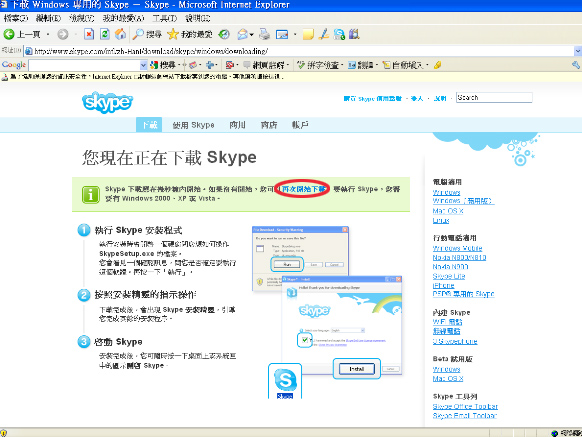Click the page icon beside the address URL
Image resolution: width=582 pixels, height=437 pixels.
[x=29, y=51]
